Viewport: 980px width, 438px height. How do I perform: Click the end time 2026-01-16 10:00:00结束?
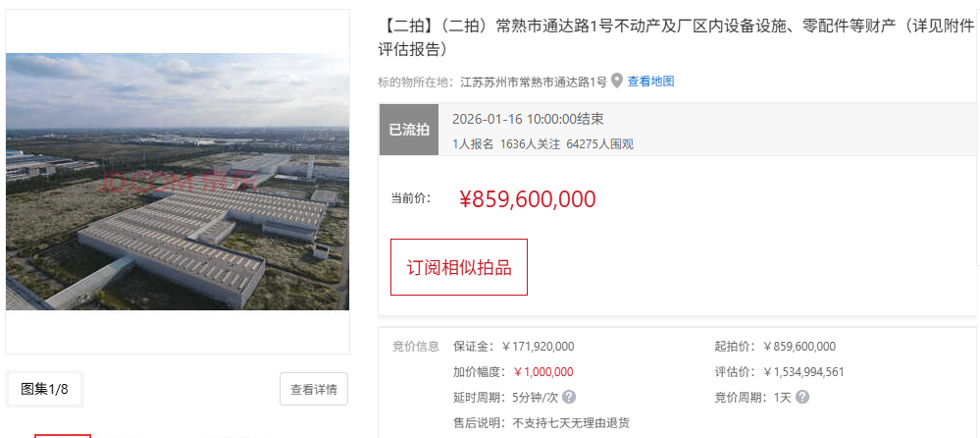click(528, 119)
